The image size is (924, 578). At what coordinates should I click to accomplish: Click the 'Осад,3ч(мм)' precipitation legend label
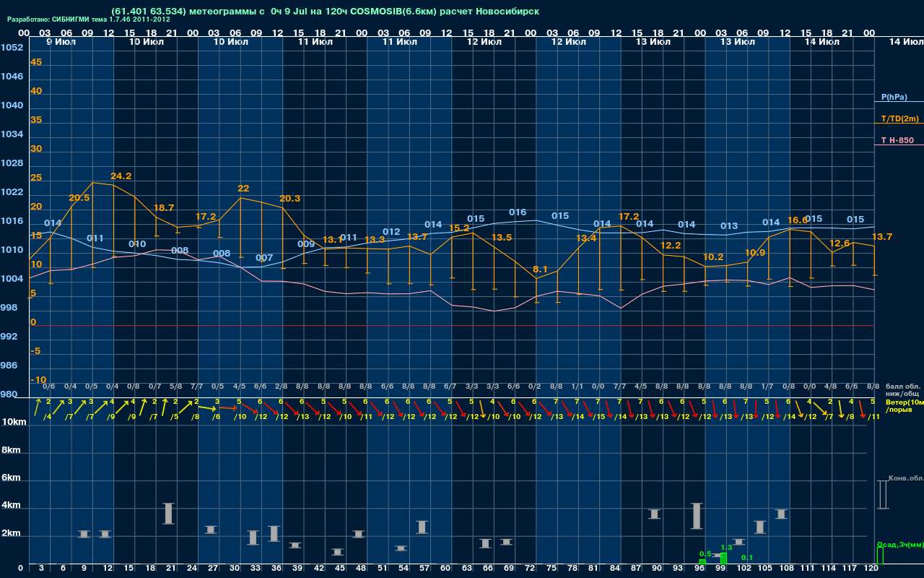pyautogui.click(x=900, y=544)
